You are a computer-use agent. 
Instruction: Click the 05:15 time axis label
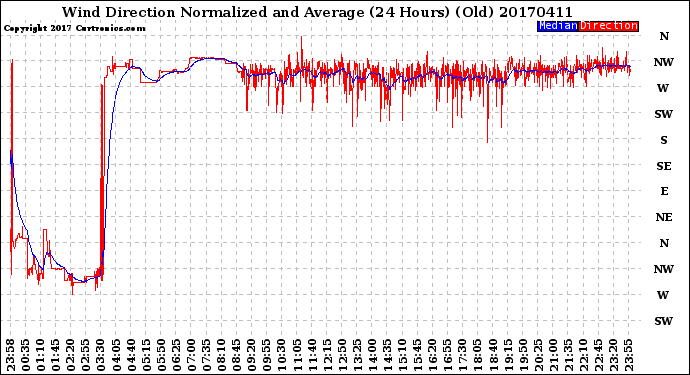146,355
